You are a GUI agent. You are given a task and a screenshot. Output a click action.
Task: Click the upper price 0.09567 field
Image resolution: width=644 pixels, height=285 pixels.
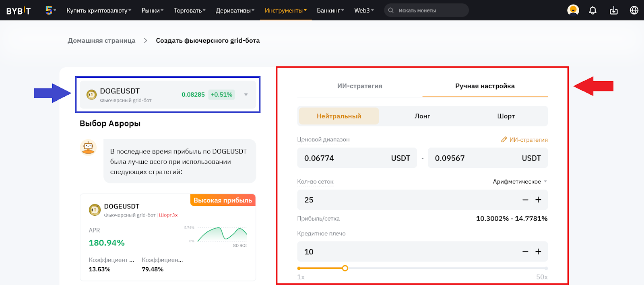[488, 158]
